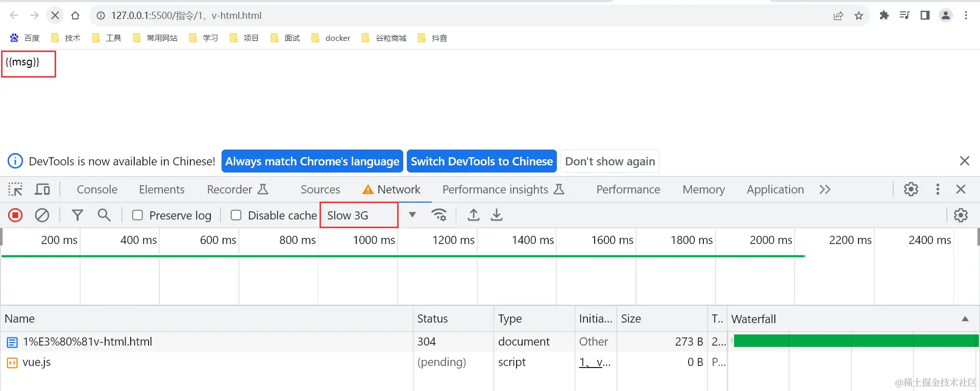Import HAR file with upload arrow
Viewport: 980px width, 391px height.
coord(474,215)
